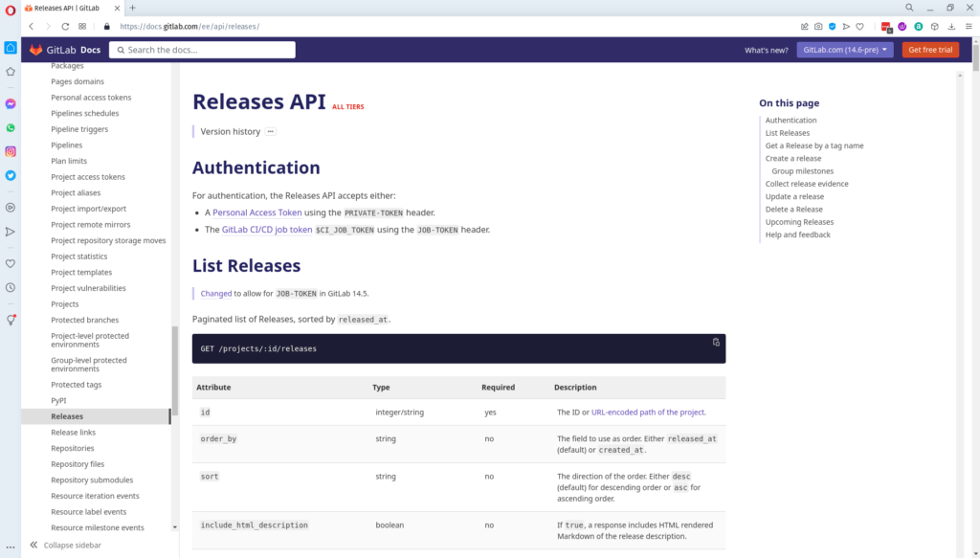980x558 pixels.
Task: Click the lightbulb tips icon in sidebar
Action: click(11, 320)
